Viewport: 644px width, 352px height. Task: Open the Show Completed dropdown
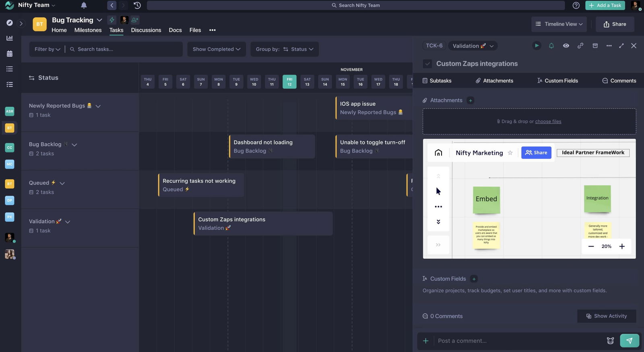(x=217, y=49)
